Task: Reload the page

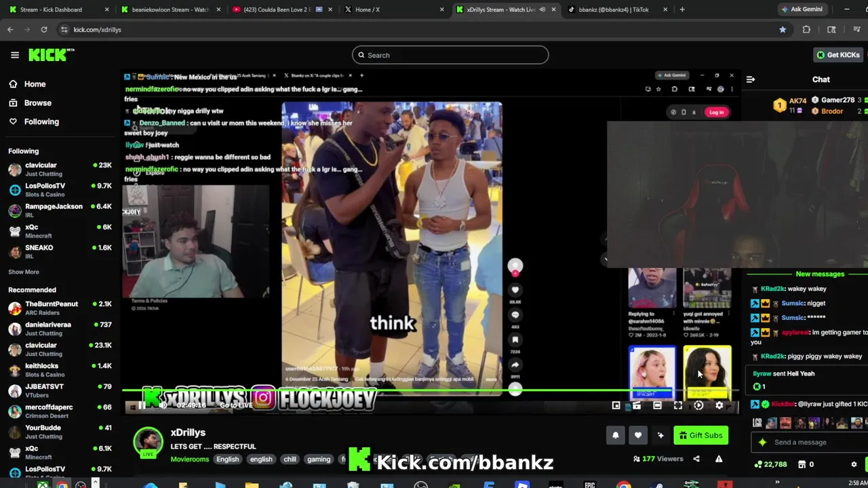Action: pos(44,30)
